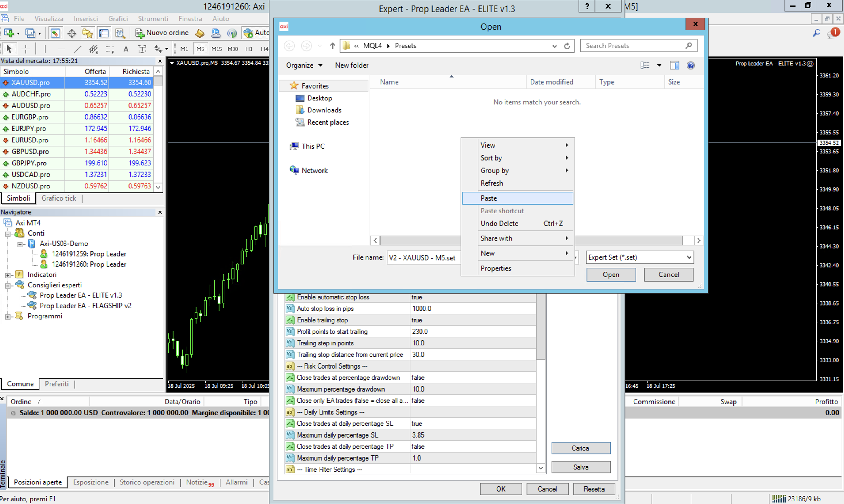Collapse the Conti tree node
This screenshot has width=844, height=504.
tap(8, 234)
